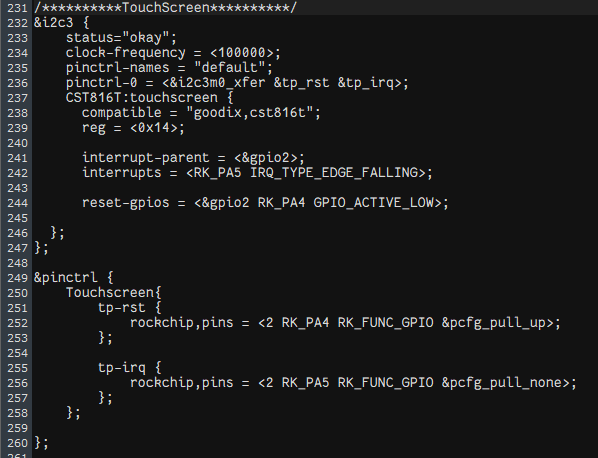Click the "goodix,cst816t" compatible string
The height and width of the screenshot is (458, 598).
point(249,113)
